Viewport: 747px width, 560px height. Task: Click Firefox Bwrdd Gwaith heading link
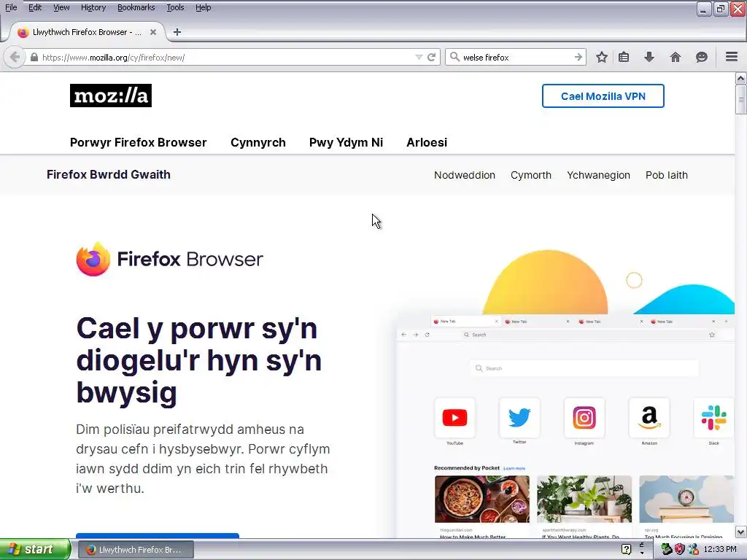[x=108, y=175]
